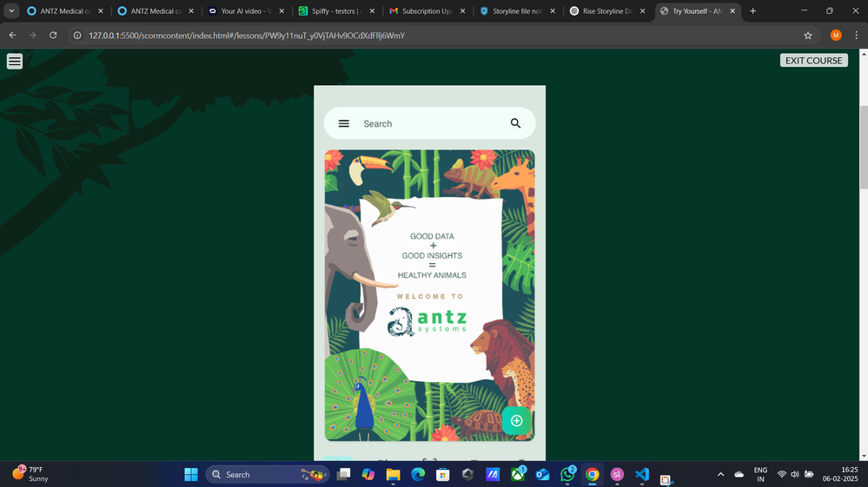
Task: Tap the green plus floating action button
Action: click(516, 421)
